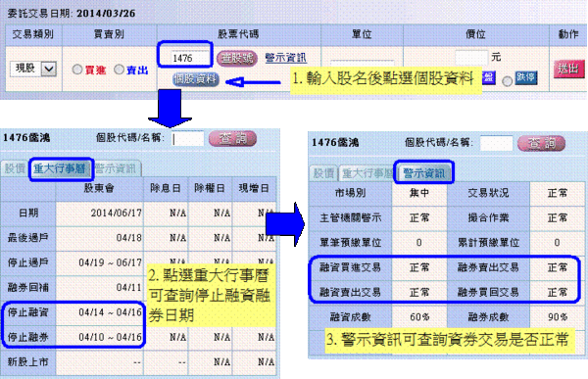This screenshot has width=588, height=379.
Task: Click the 融券買回交易 label cell
Action: coord(488,292)
